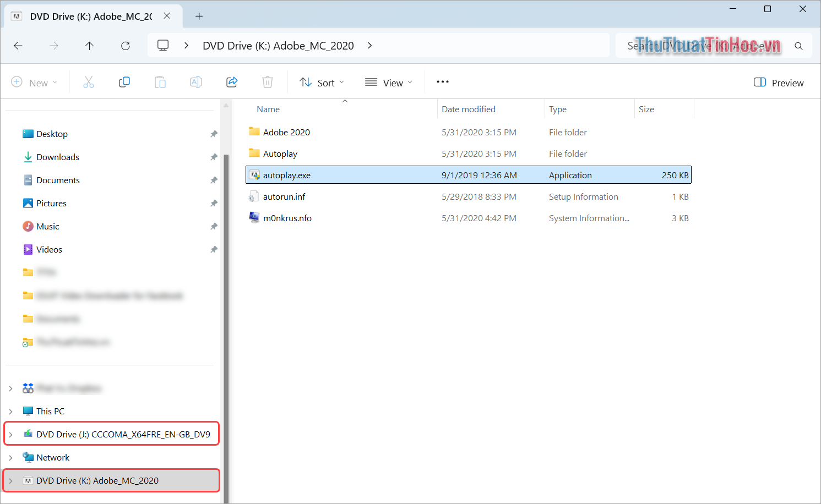
Task: Expand the DVD Drive (J:) tree node
Action: tap(10, 434)
